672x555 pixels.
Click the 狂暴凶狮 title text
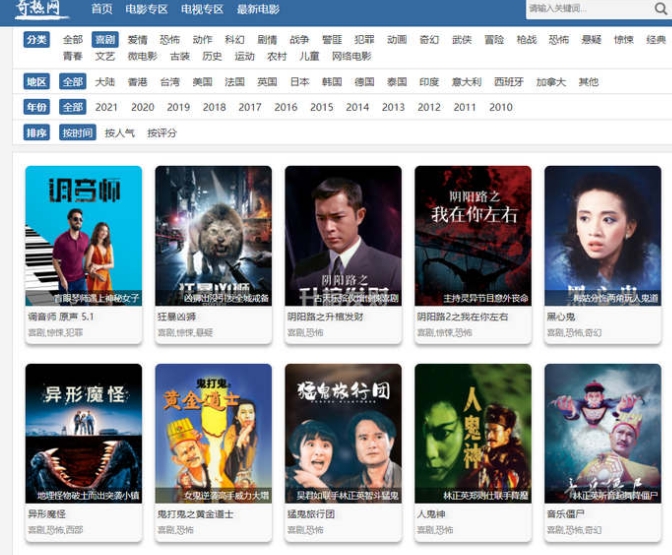click(x=177, y=317)
